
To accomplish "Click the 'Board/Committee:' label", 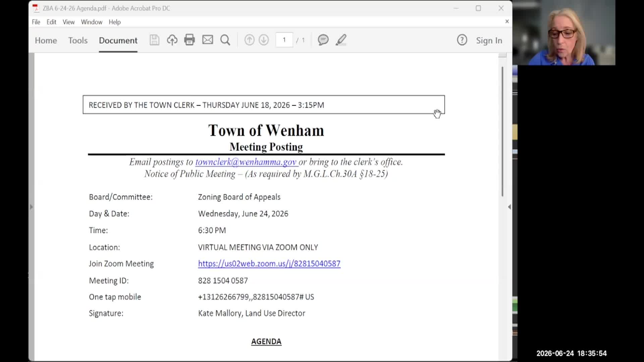I will [121, 197].
